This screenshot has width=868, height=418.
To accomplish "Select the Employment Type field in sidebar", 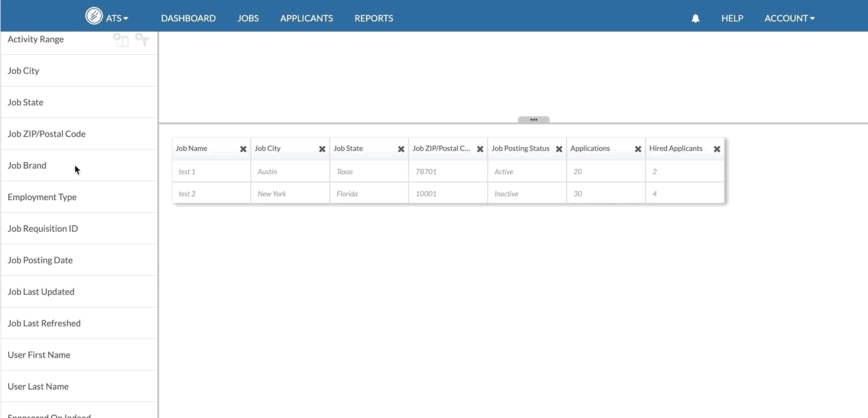I will coord(42,196).
